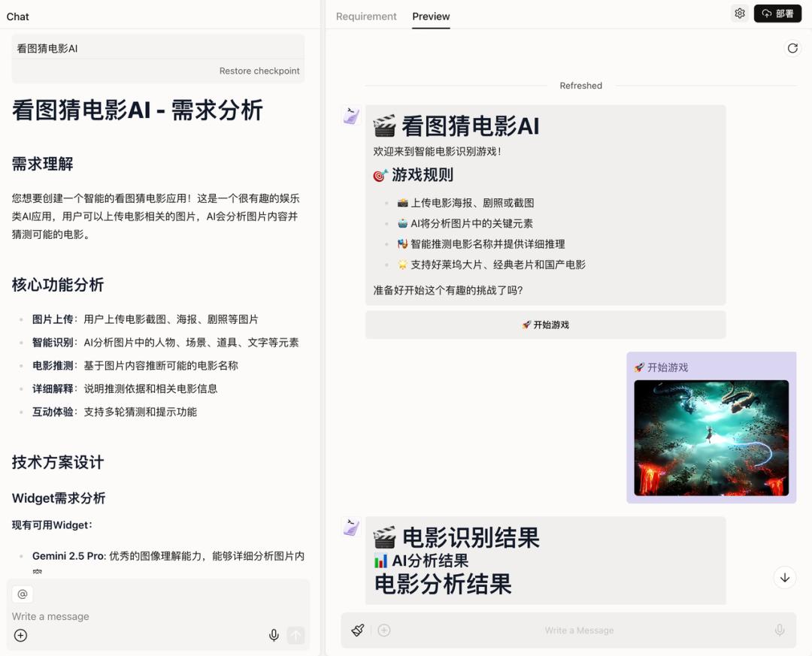Open the movie poster thumbnail image

click(x=710, y=437)
